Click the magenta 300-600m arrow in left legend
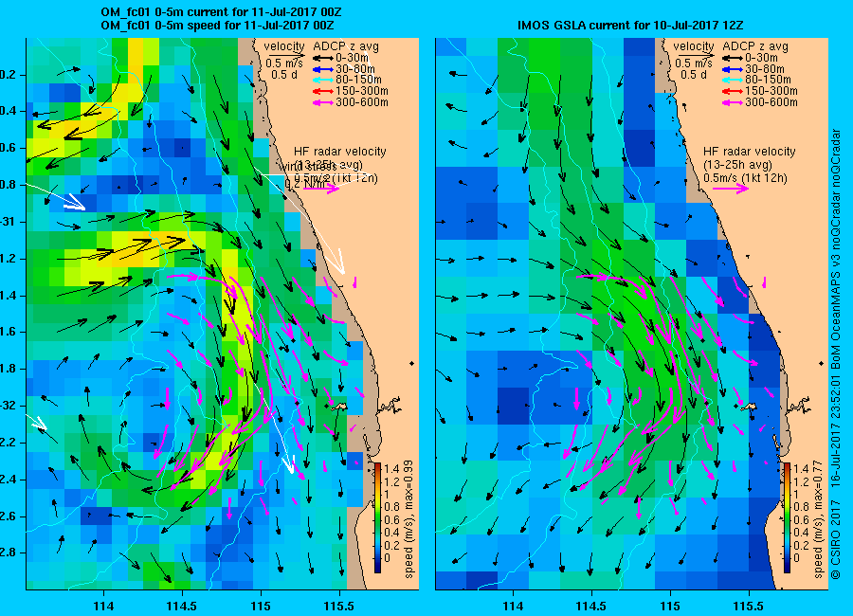Image resolution: width=853 pixels, height=616 pixels. pyautogui.click(x=323, y=102)
